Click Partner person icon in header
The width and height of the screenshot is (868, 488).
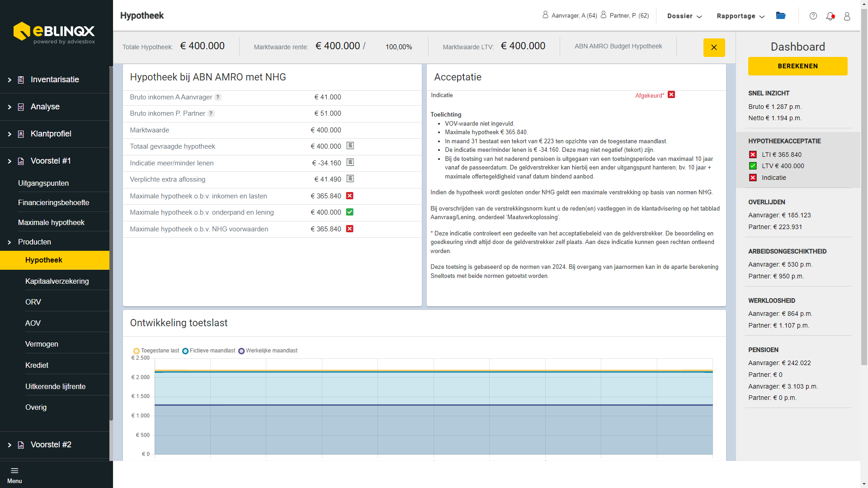[x=604, y=15]
